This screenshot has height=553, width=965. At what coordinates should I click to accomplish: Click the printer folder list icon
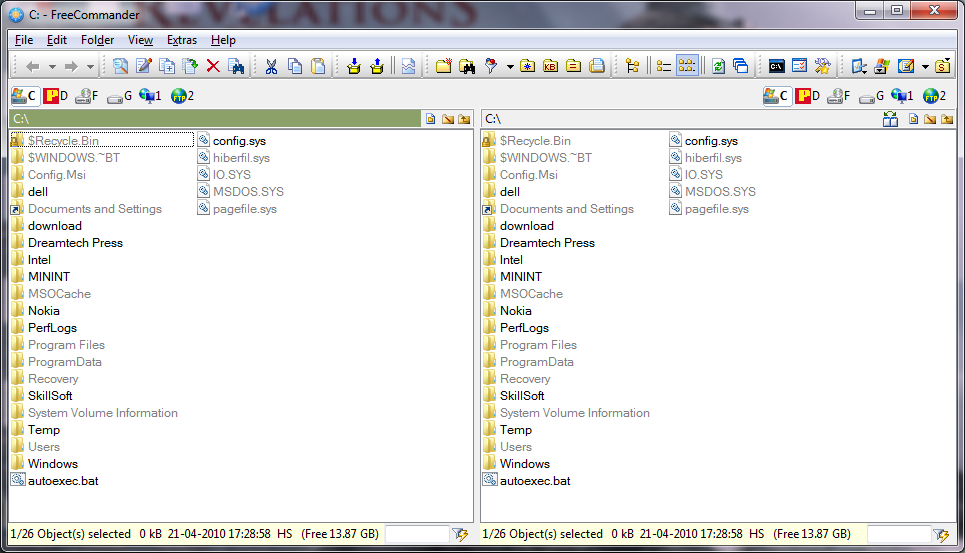[x=597, y=66]
